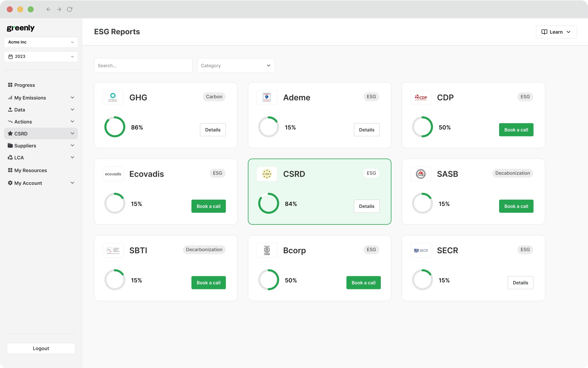Click Book a call on the SASB card
The height and width of the screenshot is (368, 588).
click(x=516, y=206)
